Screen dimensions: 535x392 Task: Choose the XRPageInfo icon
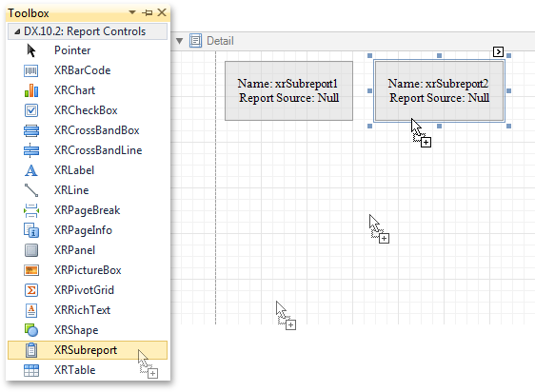point(31,230)
